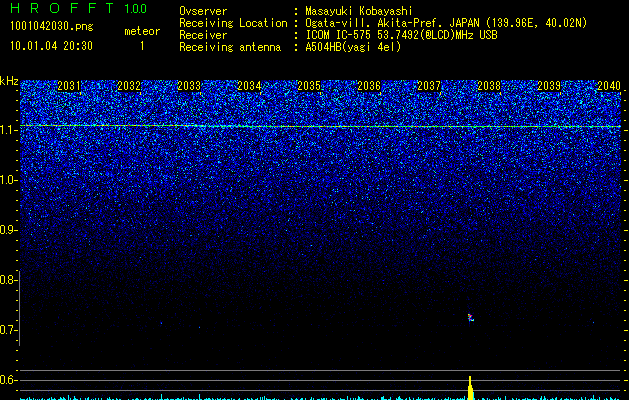Click the 0.8 kHz axis label
This screenshot has width=629, height=400.
point(7,280)
